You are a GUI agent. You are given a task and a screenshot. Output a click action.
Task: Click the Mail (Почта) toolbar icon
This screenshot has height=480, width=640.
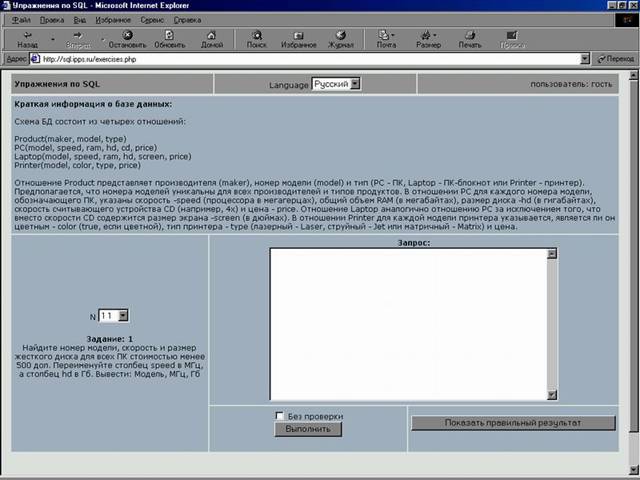pos(386,39)
